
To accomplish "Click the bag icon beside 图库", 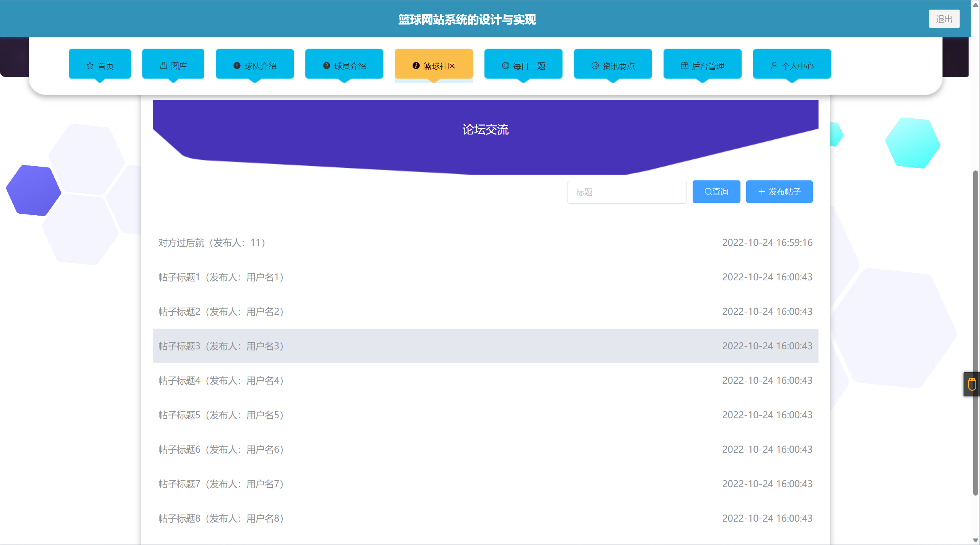I will tap(163, 66).
